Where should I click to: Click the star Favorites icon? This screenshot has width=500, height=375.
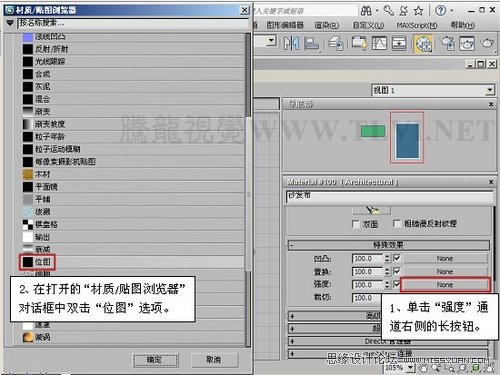(x=418, y=11)
